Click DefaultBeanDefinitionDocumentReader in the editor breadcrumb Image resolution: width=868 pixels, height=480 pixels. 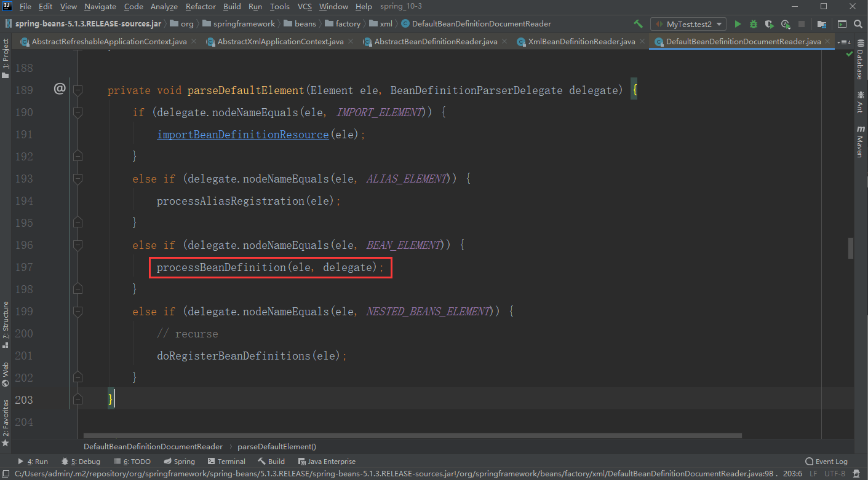click(x=153, y=447)
